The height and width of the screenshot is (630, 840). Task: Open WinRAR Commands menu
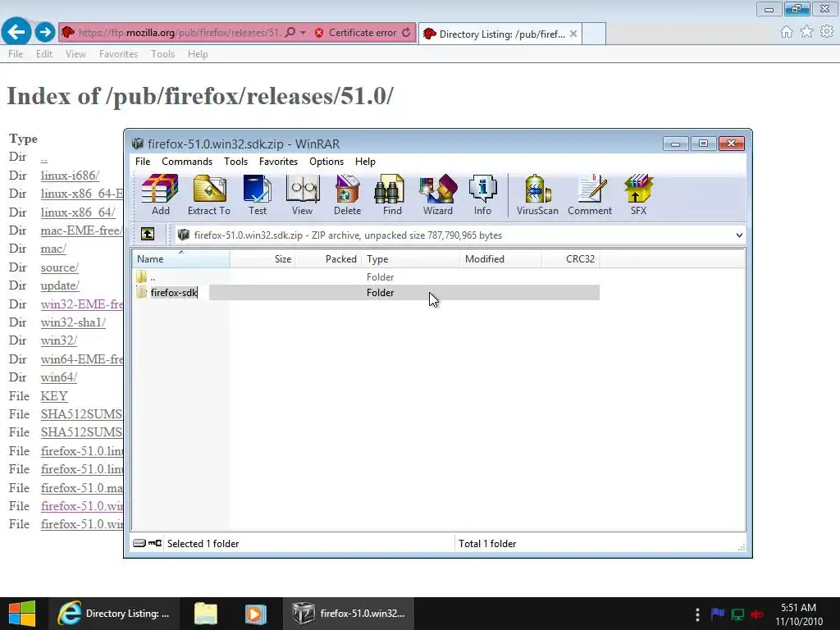tap(187, 162)
